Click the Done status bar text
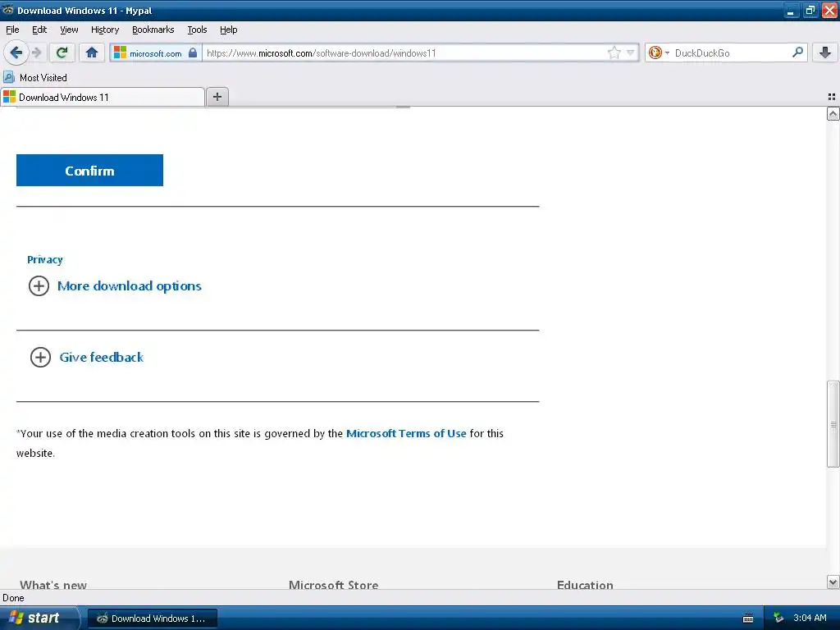This screenshot has width=840, height=630. coord(13,598)
